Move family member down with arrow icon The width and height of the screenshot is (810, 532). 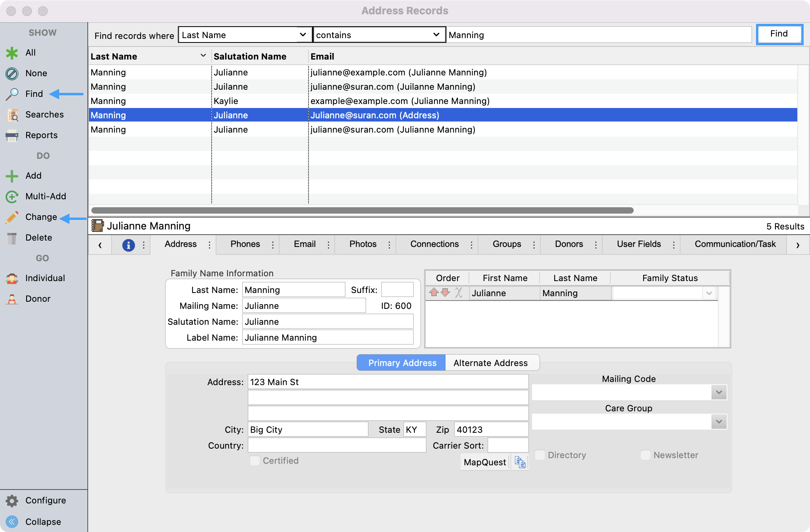click(445, 293)
